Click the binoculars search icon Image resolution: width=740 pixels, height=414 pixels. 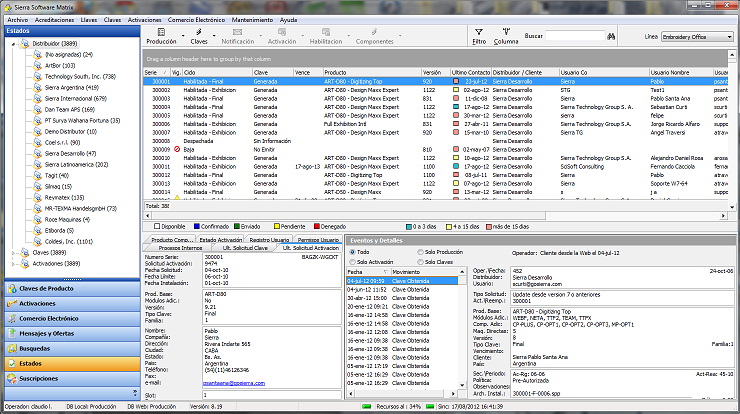coord(611,36)
